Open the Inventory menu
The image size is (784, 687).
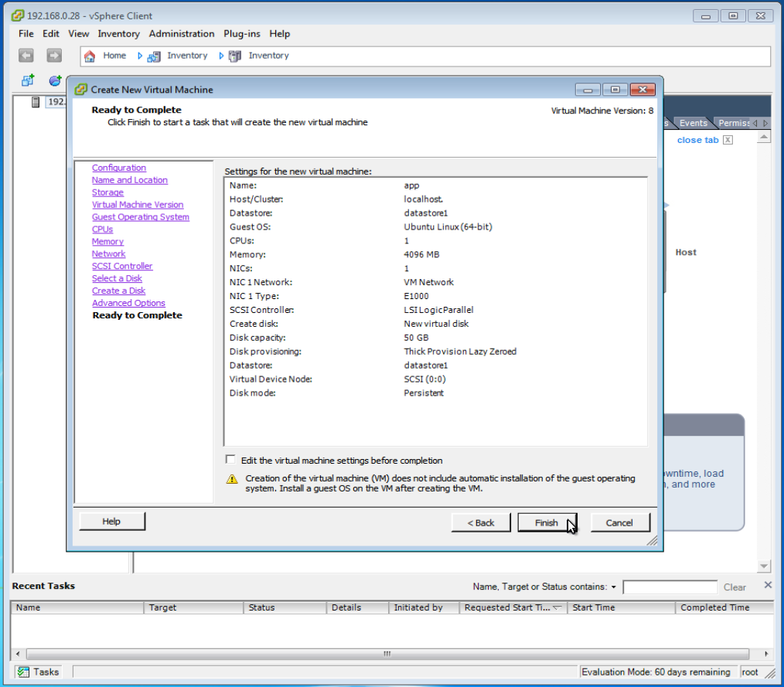click(118, 33)
